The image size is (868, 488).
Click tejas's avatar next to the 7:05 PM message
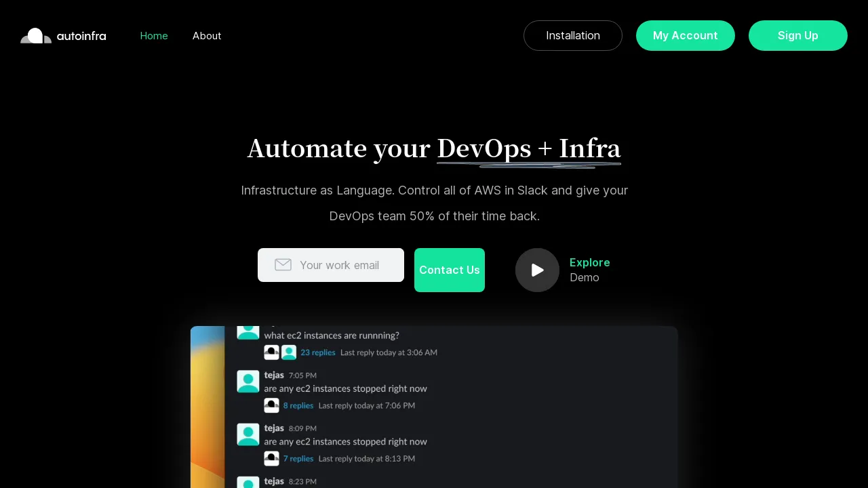[248, 381]
